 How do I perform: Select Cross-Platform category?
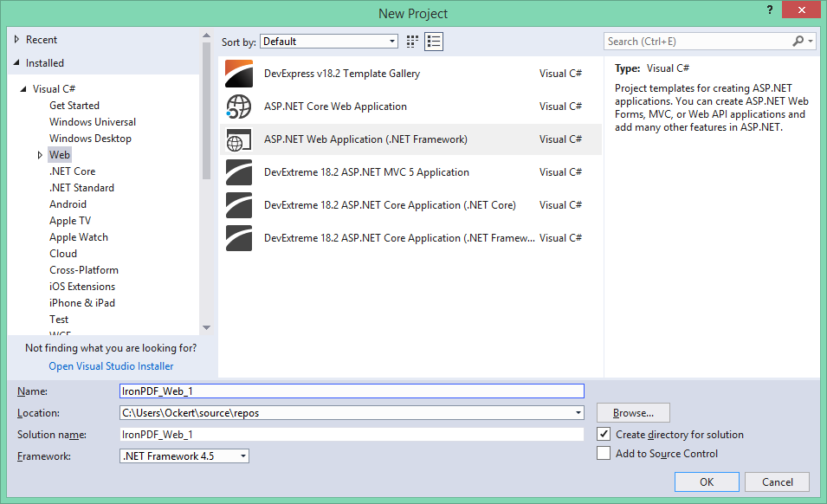pyautogui.click(x=84, y=270)
